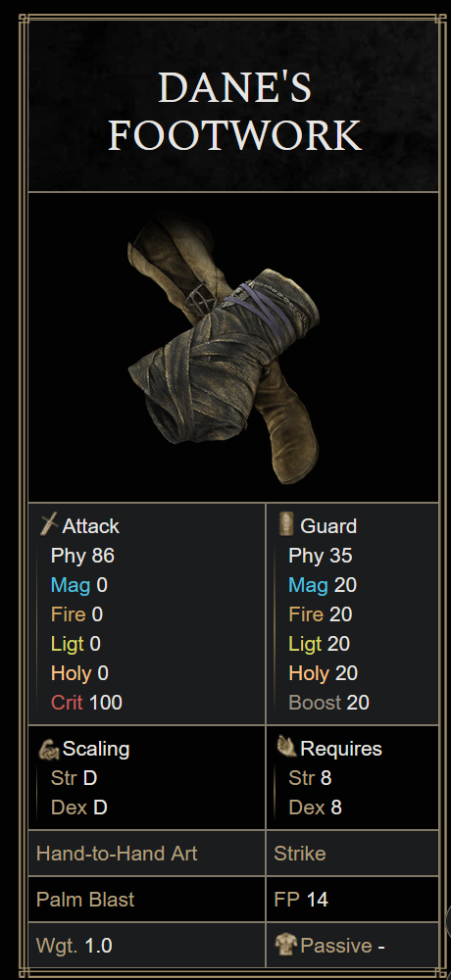Click the Requires hand icon
Screen dimensions: 451x980
point(286,746)
